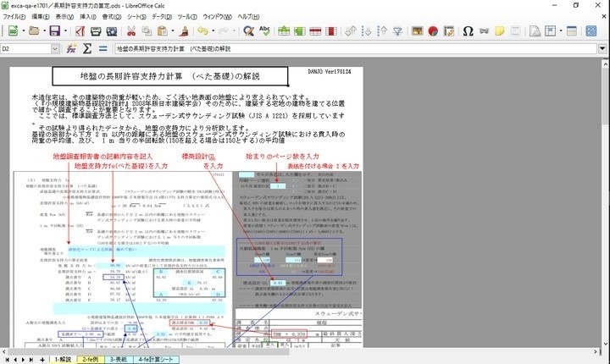
Task: Add a new sheet with the plus button
Action: (x=42, y=360)
